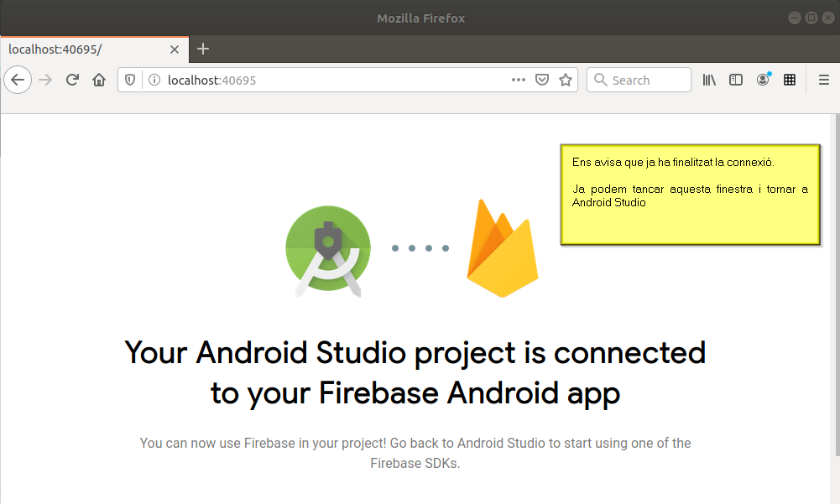Click the 'Your Android Studio project is connected' heading

(x=415, y=373)
